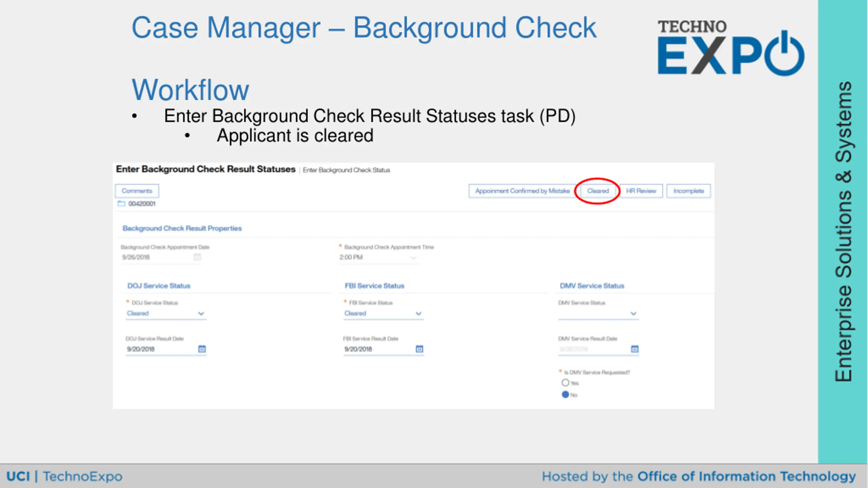Click the FBI Service Status section heading
The width and height of the screenshot is (868, 488).
tap(374, 286)
